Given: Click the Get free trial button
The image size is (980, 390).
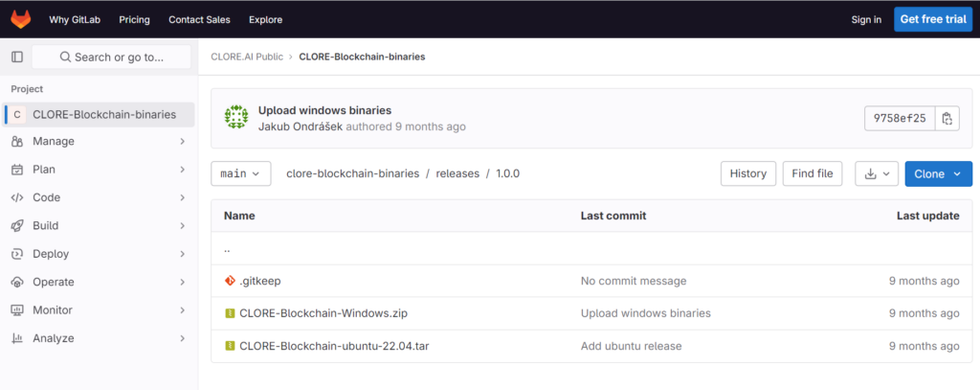Looking at the screenshot, I should (932, 19).
